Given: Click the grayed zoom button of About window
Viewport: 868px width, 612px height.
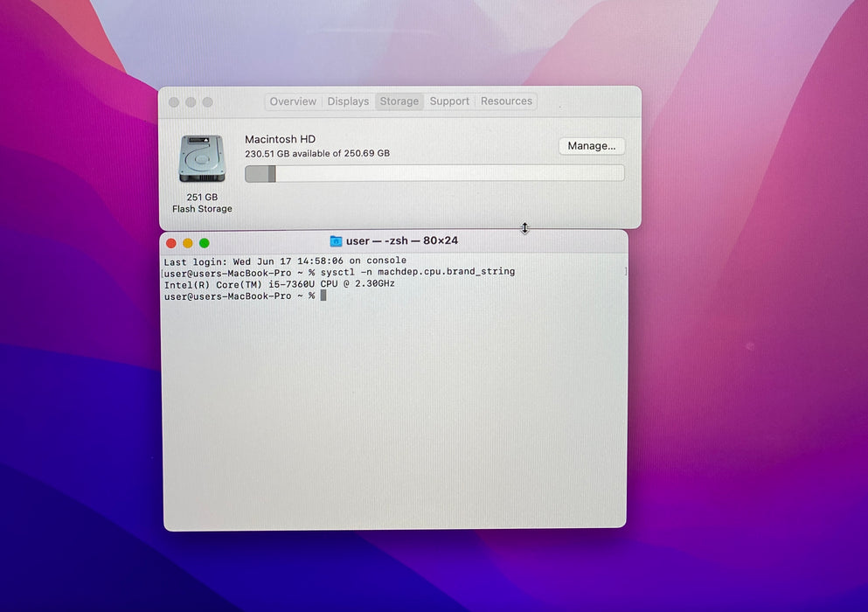Looking at the screenshot, I should (207, 102).
